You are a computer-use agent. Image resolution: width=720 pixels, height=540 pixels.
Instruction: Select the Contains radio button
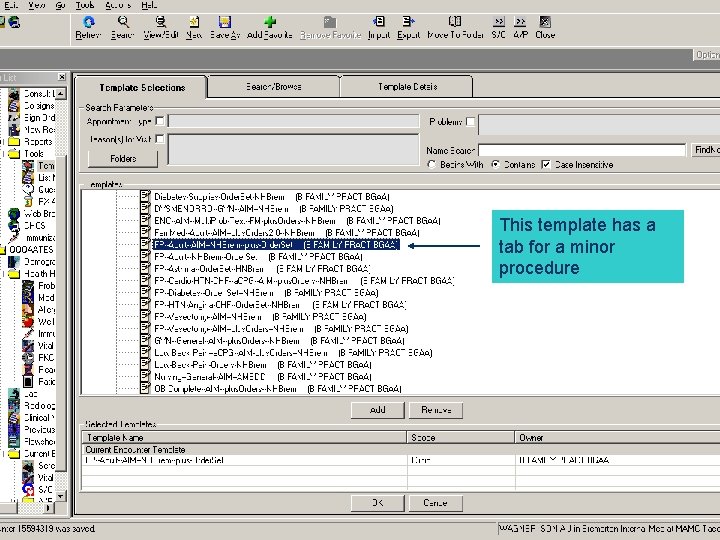pyautogui.click(x=495, y=164)
